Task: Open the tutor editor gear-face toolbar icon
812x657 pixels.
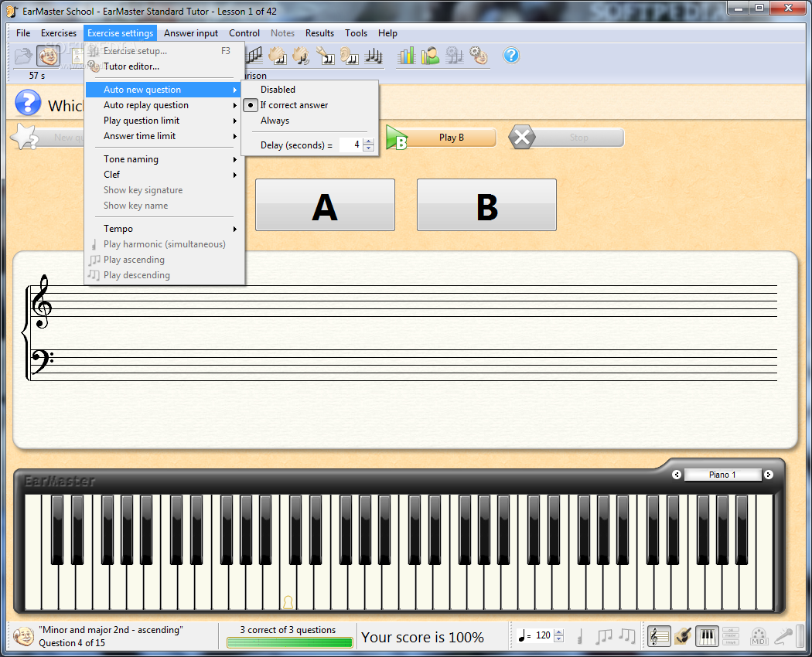Action: coord(479,56)
